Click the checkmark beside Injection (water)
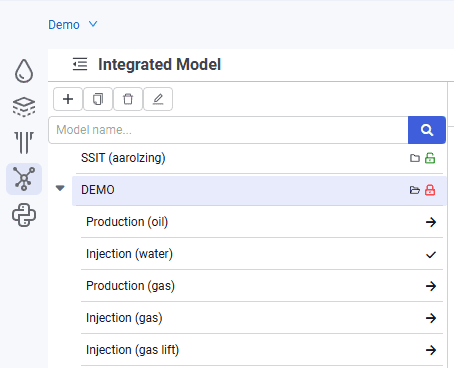 (x=431, y=255)
